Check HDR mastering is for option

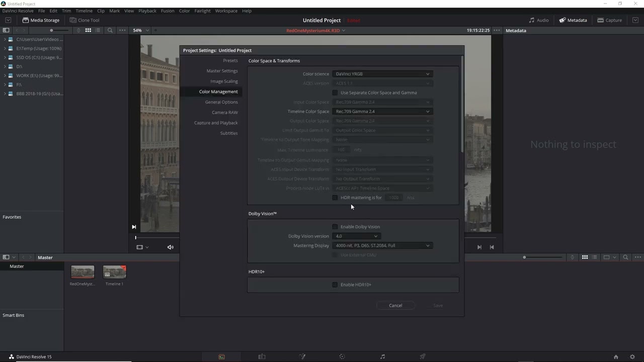335,198
